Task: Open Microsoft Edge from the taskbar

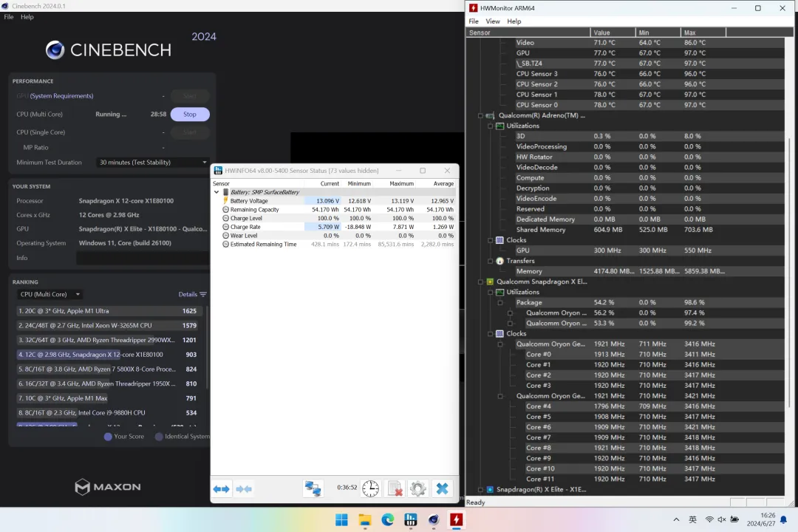Action: click(388, 520)
